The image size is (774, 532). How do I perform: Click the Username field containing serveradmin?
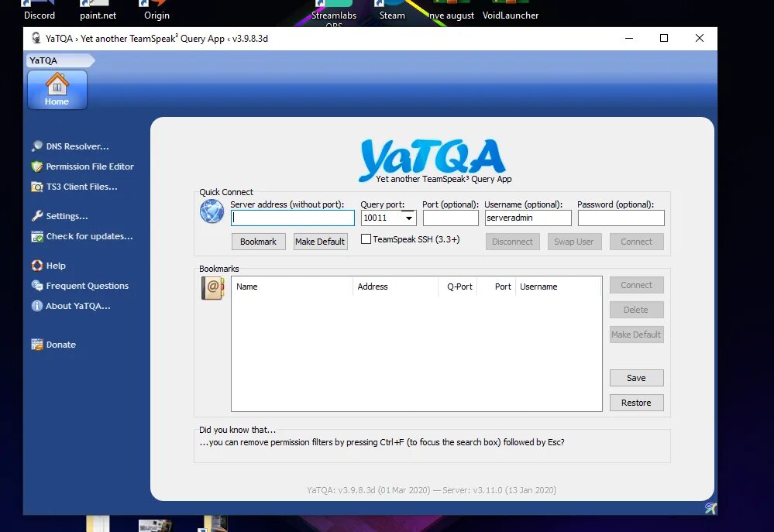(528, 218)
